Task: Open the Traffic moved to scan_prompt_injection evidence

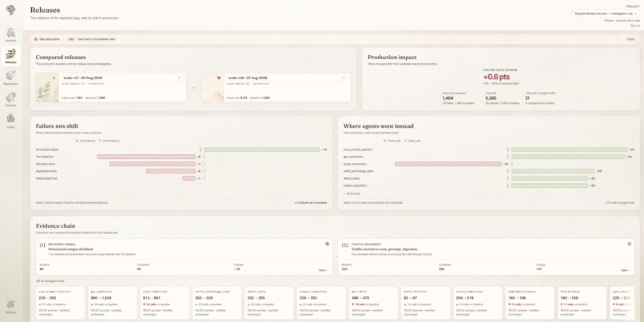Action: [x=626, y=270]
